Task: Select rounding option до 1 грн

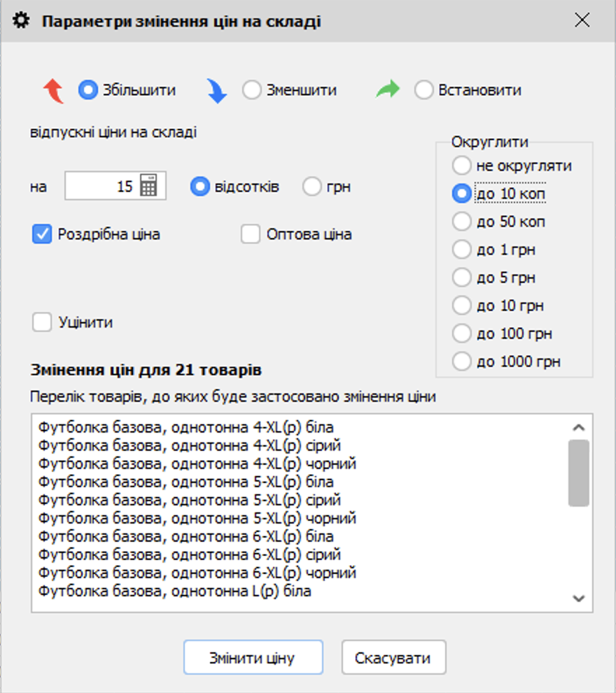Action: pos(462,249)
